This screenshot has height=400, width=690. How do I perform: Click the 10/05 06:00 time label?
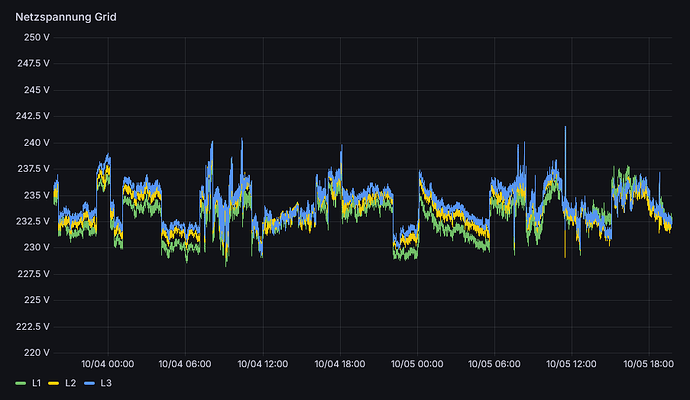[x=494, y=364]
